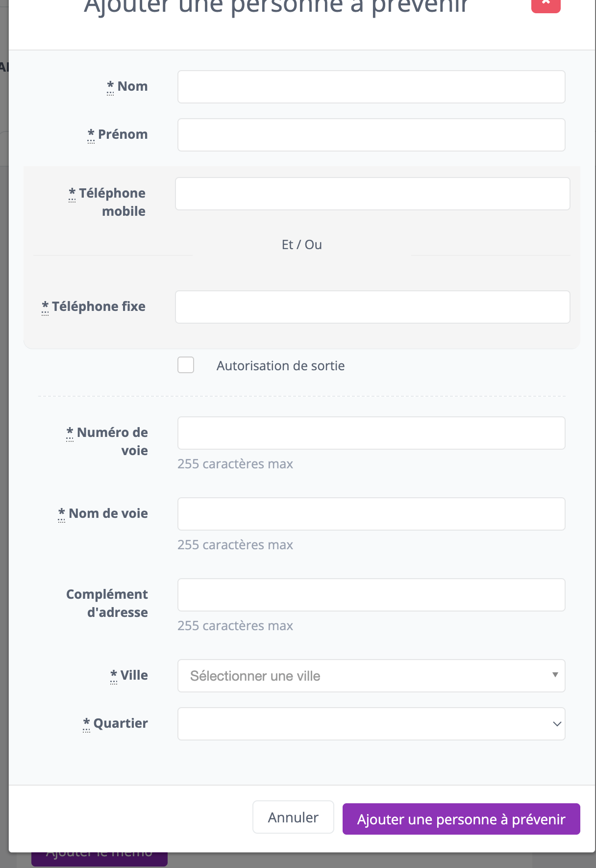Click the Complément d'adresse input field
The image size is (596, 868).
(x=371, y=595)
